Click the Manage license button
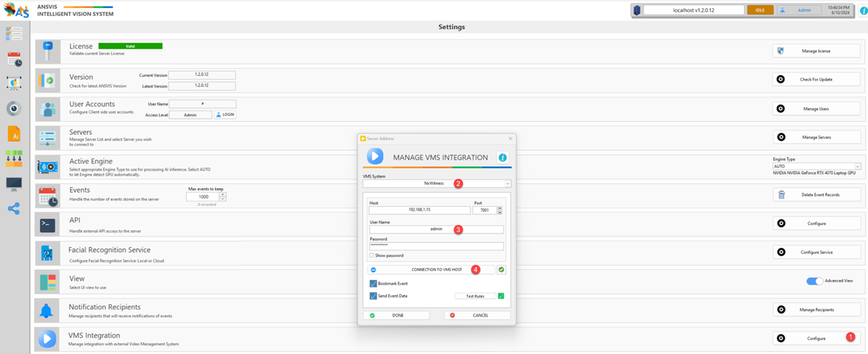Image resolution: width=868 pixels, height=354 pixels. tap(816, 51)
